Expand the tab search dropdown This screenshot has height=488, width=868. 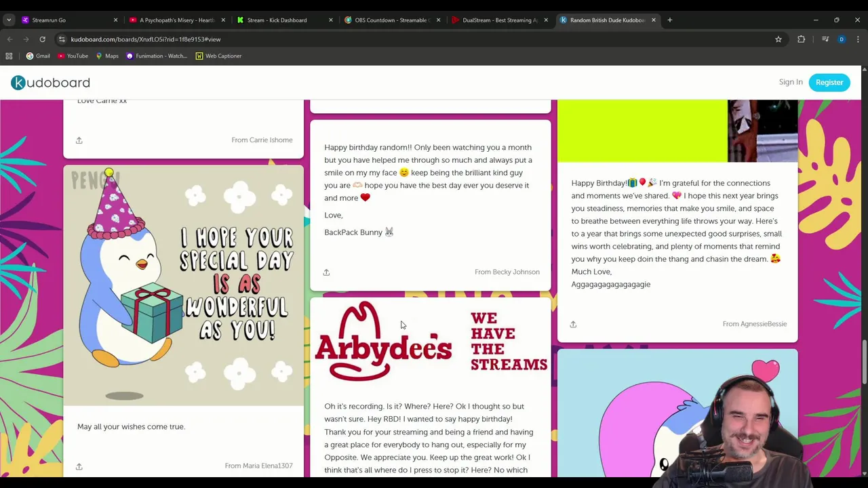coord(9,20)
